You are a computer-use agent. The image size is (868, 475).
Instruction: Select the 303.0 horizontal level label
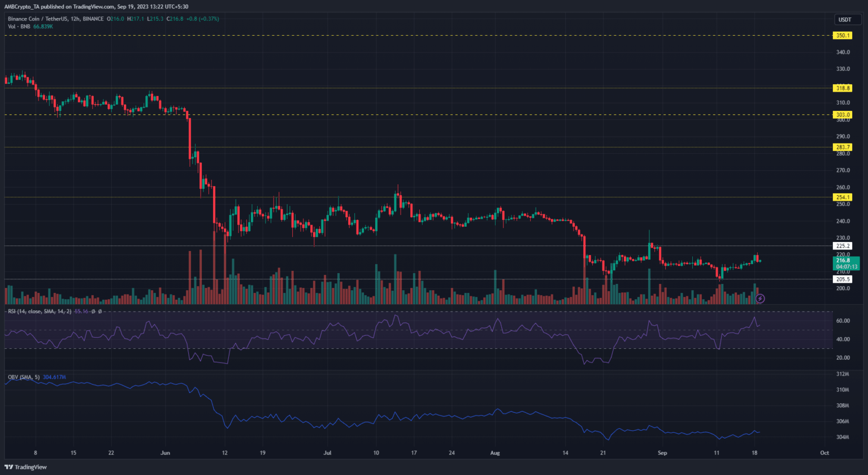[x=843, y=115]
